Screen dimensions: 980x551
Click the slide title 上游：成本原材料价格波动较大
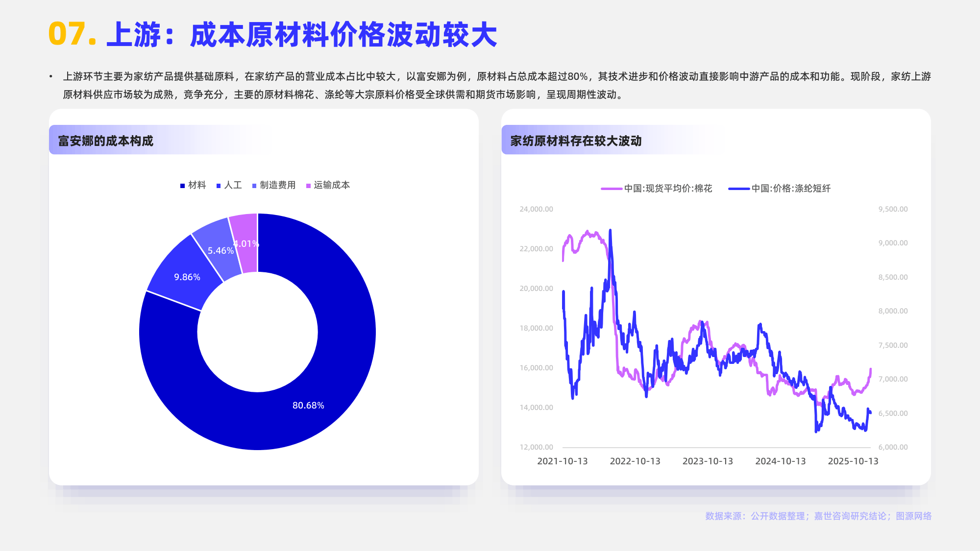click(x=301, y=35)
